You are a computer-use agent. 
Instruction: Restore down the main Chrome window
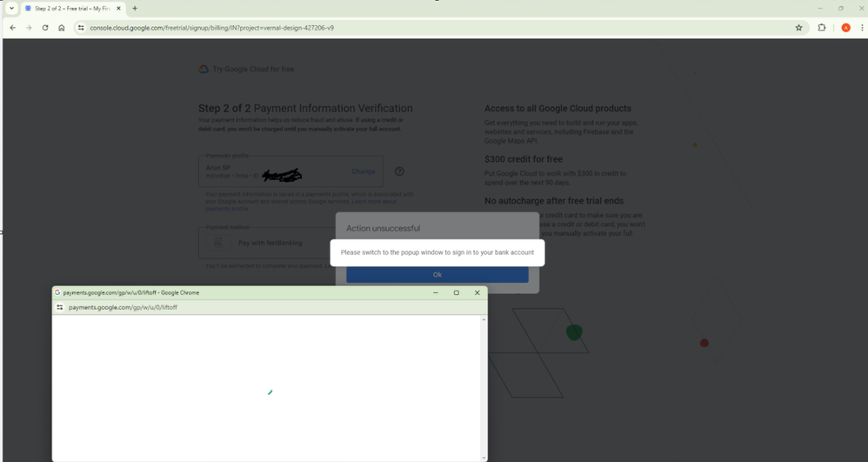841,9
